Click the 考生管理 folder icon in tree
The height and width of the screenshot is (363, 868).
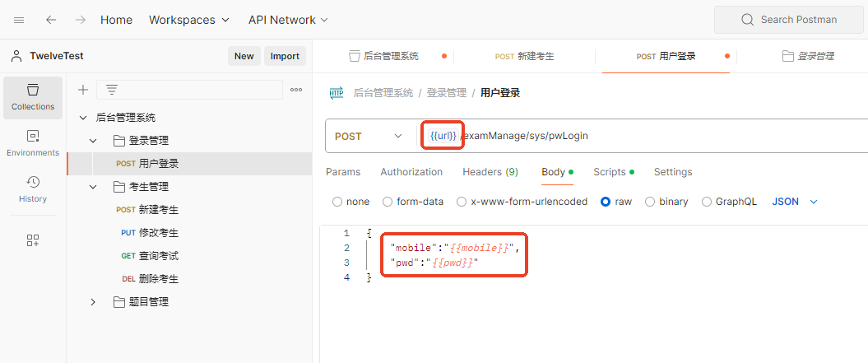(x=119, y=187)
